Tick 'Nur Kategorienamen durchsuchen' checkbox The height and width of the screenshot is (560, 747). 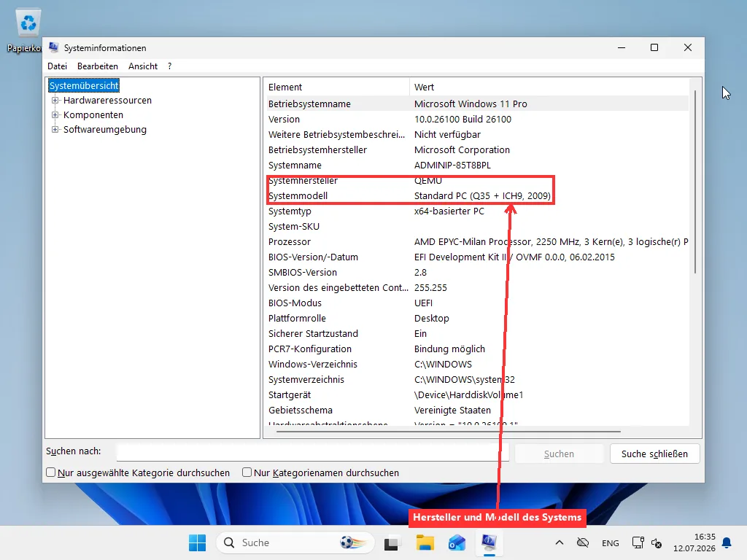click(247, 472)
